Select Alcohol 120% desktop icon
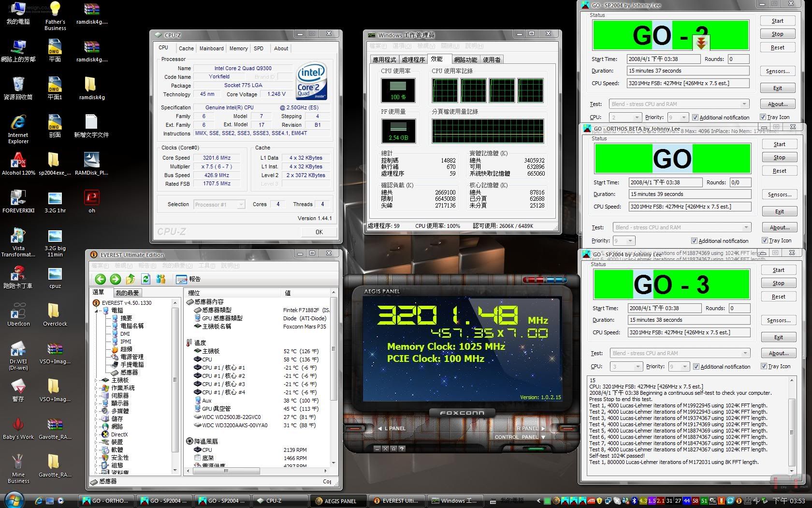This screenshot has width=812, height=508. [18, 164]
